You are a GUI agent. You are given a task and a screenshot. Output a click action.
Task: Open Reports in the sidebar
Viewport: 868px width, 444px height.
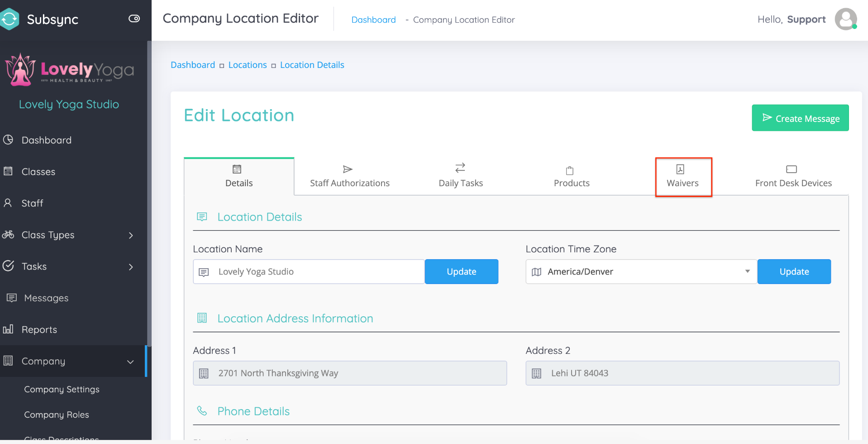click(39, 330)
